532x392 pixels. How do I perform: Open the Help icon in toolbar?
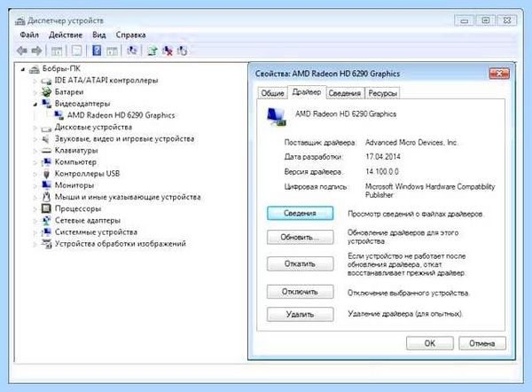[x=97, y=51]
